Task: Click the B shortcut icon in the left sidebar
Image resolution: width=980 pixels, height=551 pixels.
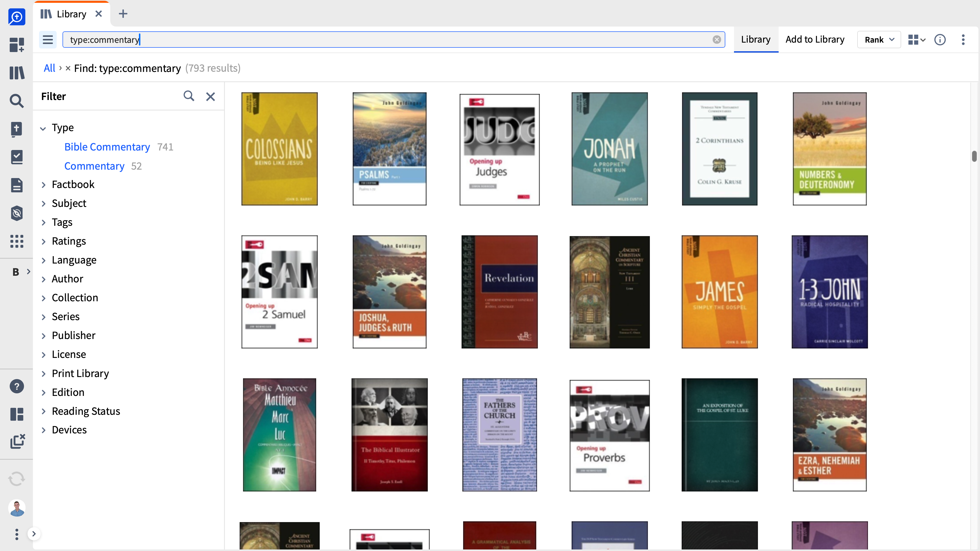Action: [x=16, y=272]
